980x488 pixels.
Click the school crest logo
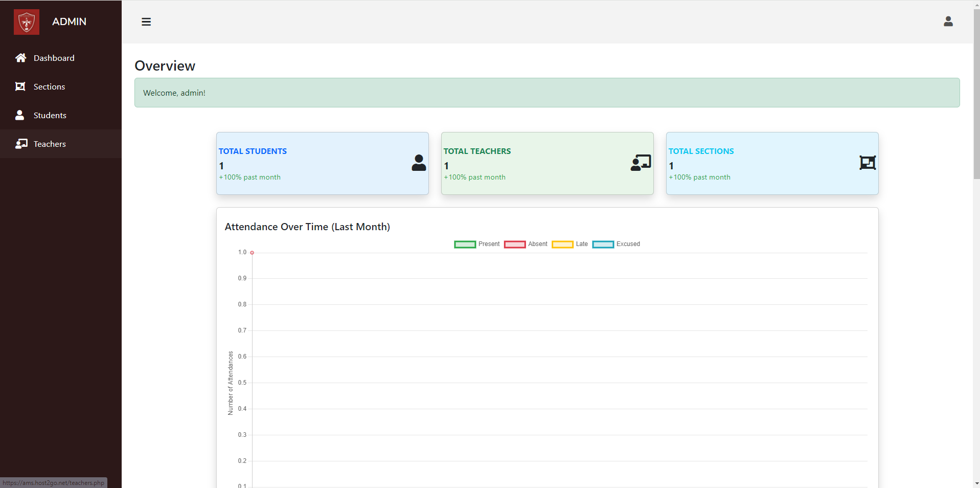point(27,22)
